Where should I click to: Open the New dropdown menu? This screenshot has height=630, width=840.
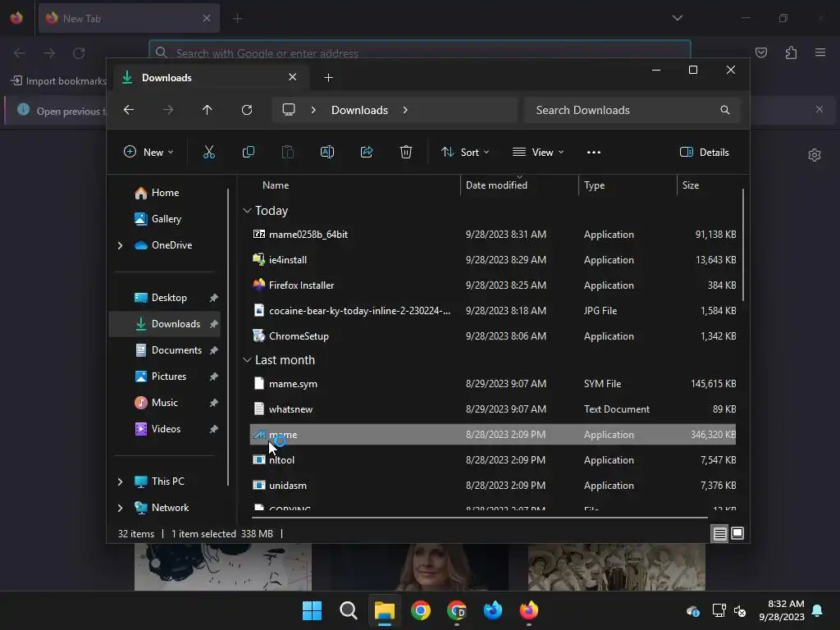(148, 152)
